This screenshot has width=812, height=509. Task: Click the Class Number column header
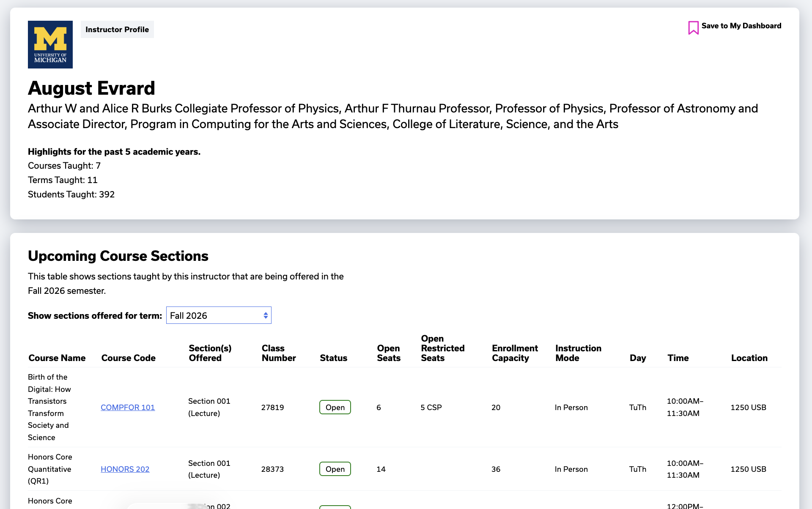click(x=279, y=353)
